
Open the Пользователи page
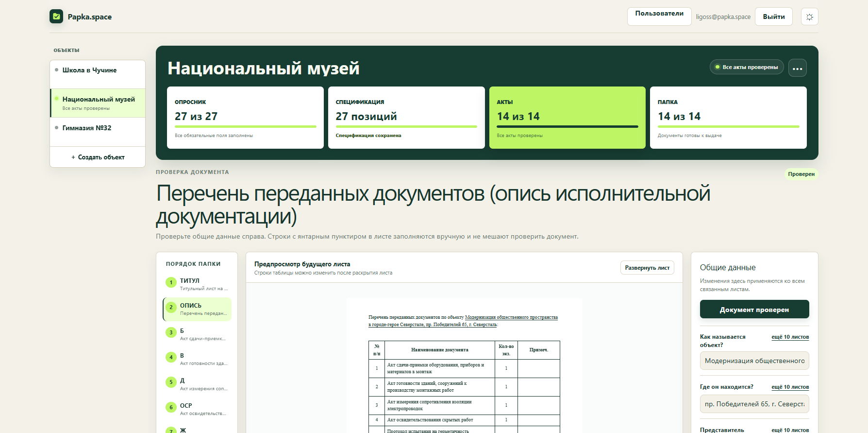659,17
